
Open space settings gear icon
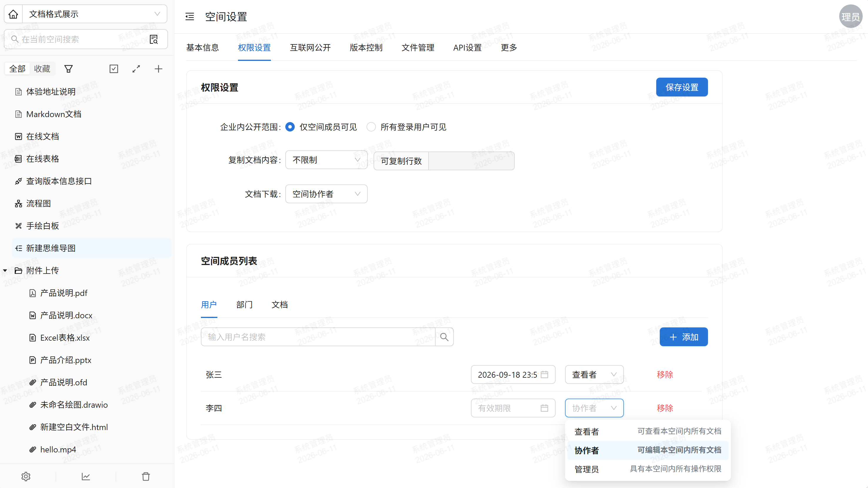(26, 476)
